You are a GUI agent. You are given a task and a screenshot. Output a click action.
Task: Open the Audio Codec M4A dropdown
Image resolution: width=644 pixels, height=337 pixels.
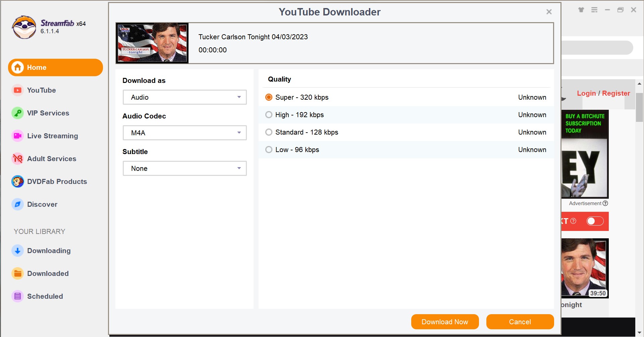coord(185,133)
